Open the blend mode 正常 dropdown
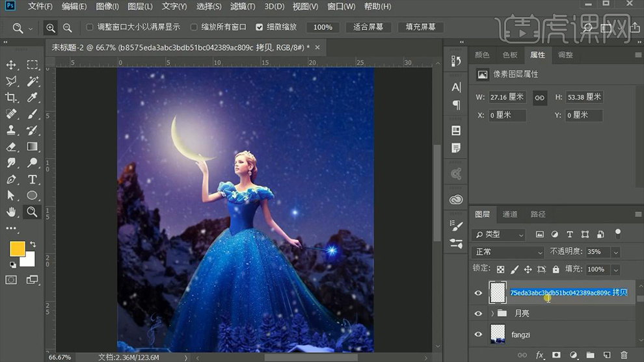Screen dimensions: 644x362 507,252
